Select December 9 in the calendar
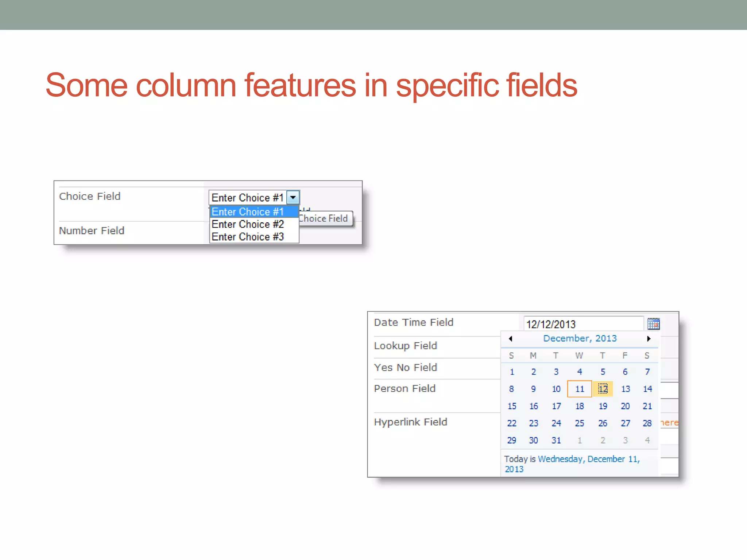This screenshot has width=747, height=560. pyautogui.click(x=534, y=389)
